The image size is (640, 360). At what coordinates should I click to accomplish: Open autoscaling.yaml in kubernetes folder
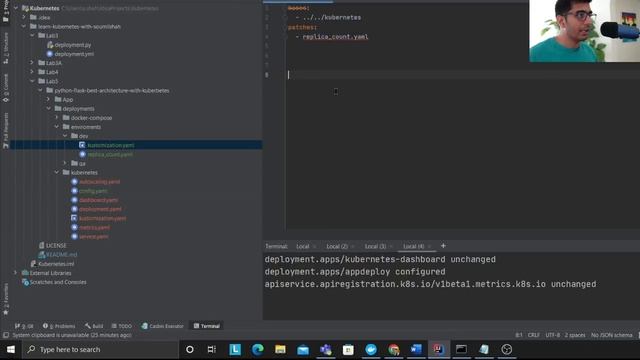coord(99,182)
